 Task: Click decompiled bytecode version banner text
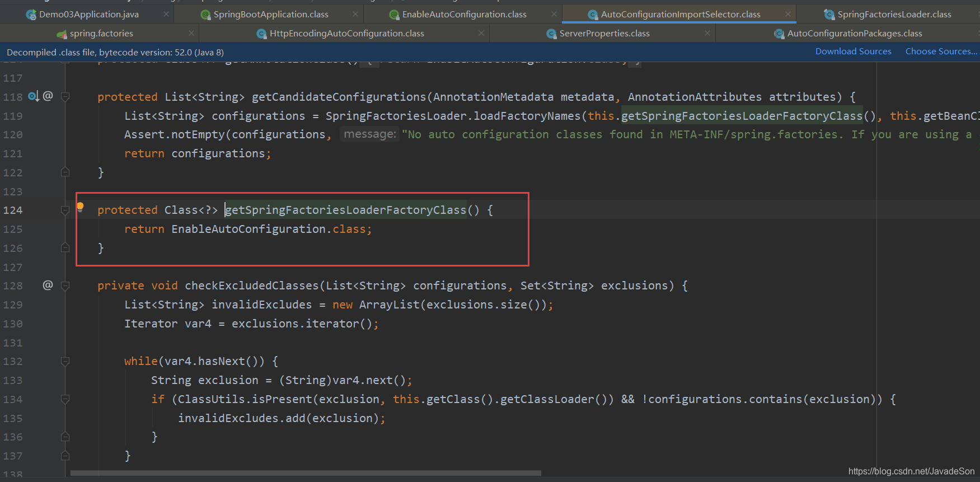coord(115,52)
